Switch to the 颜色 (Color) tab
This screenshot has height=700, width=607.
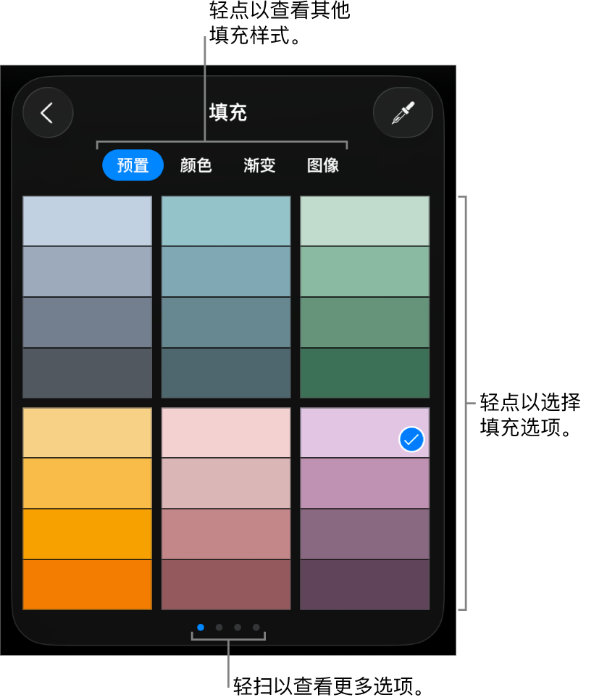(194, 165)
